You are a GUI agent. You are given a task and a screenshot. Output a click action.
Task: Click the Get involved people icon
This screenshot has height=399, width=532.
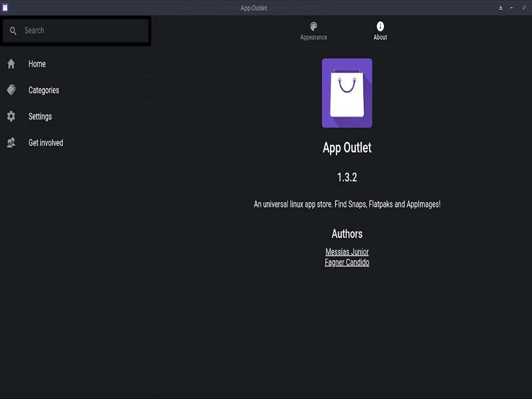(11, 142)
